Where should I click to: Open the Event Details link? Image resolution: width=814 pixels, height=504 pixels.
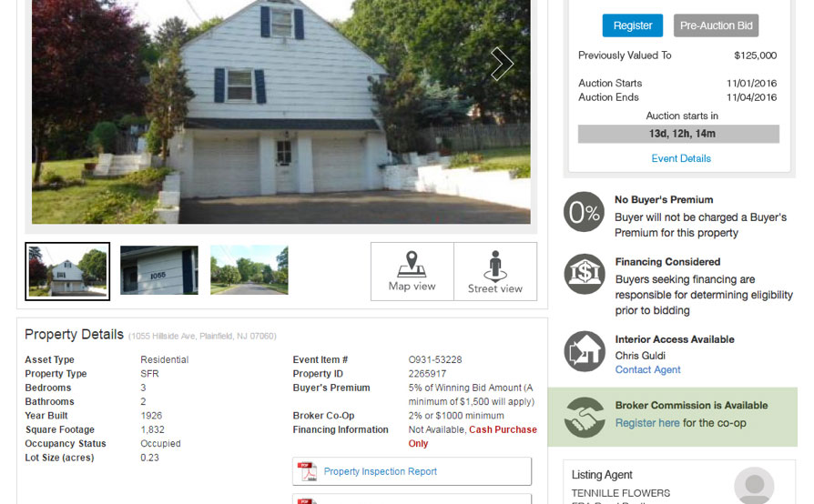click(x=681, y=158)
